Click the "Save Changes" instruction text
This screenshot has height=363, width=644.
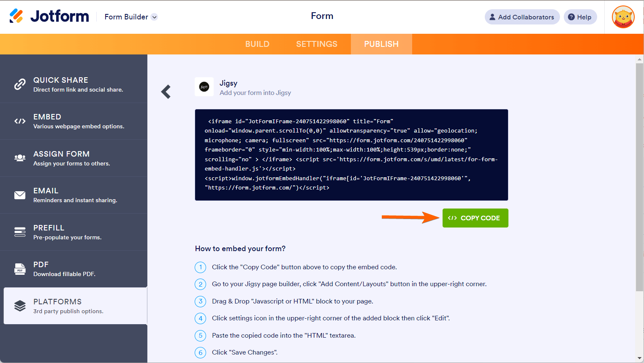click(245, 352)
